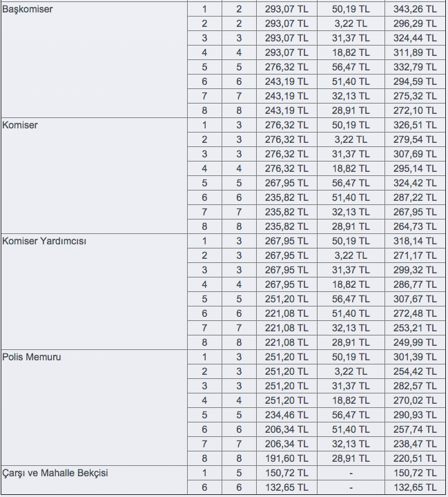Click the 220,51 TL total

coord(416,458)
